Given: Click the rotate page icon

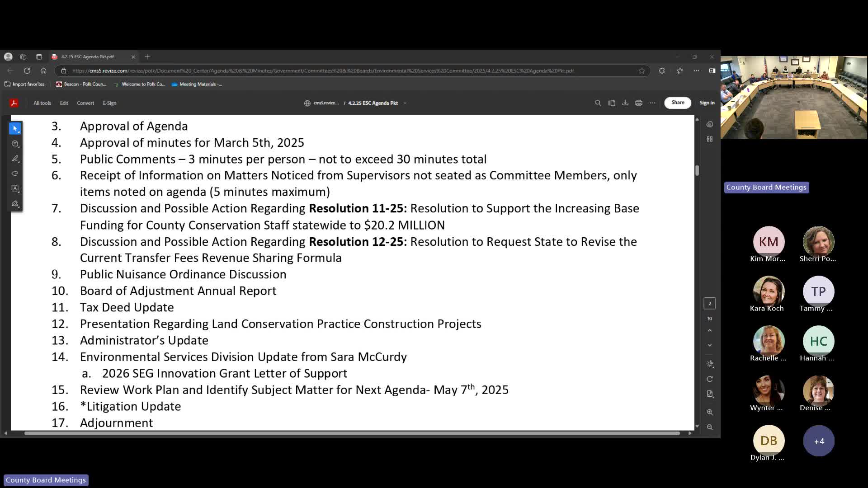Looking at the screenshot, I should [710, 379].
